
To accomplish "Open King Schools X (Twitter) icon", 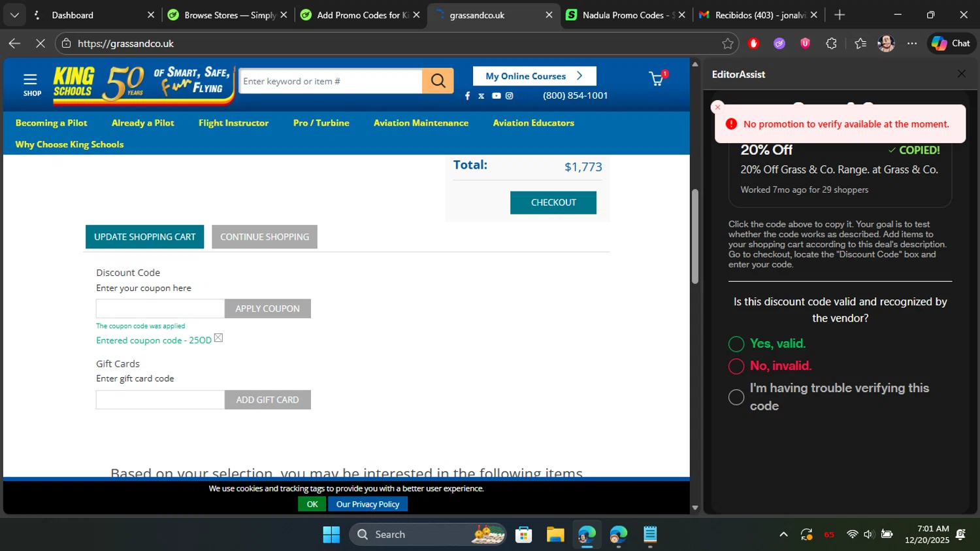I will (482, 96).
